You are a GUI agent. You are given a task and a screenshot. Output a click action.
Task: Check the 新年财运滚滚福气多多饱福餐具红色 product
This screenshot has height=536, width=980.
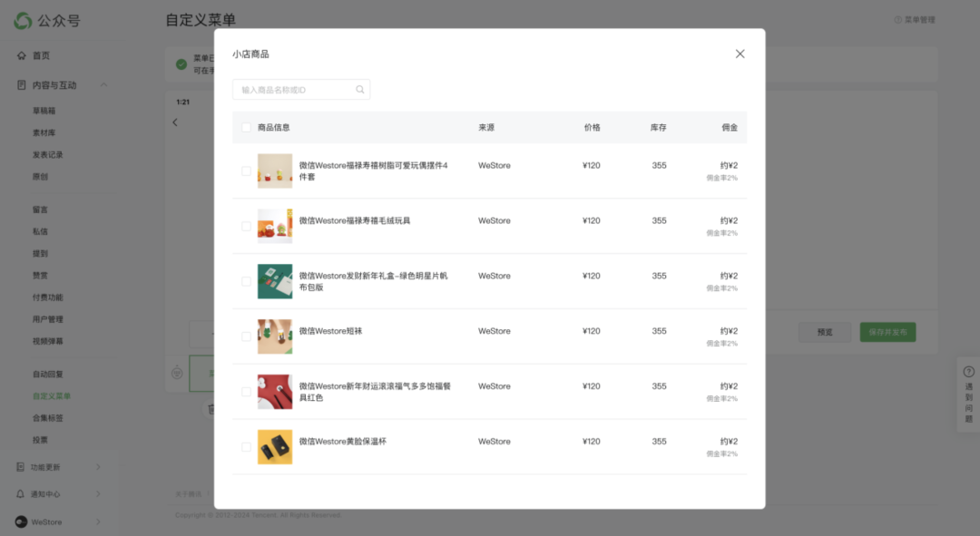tap(246, 392)
